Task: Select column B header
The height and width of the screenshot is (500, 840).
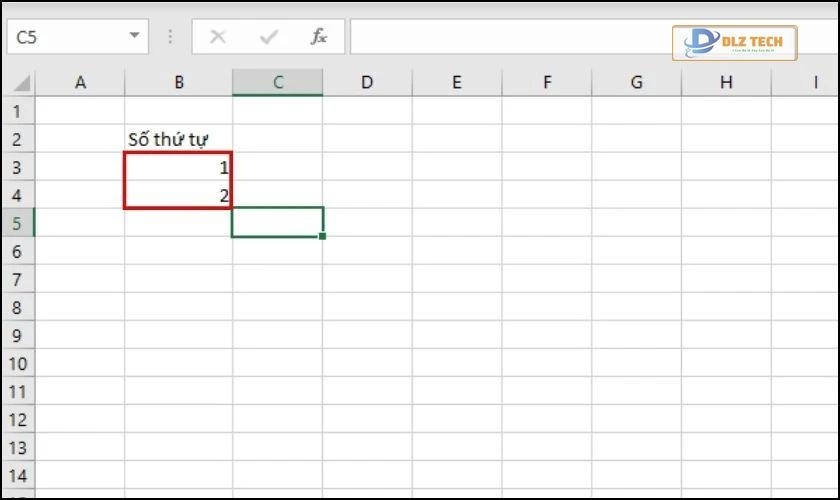Action: point(179,83)
